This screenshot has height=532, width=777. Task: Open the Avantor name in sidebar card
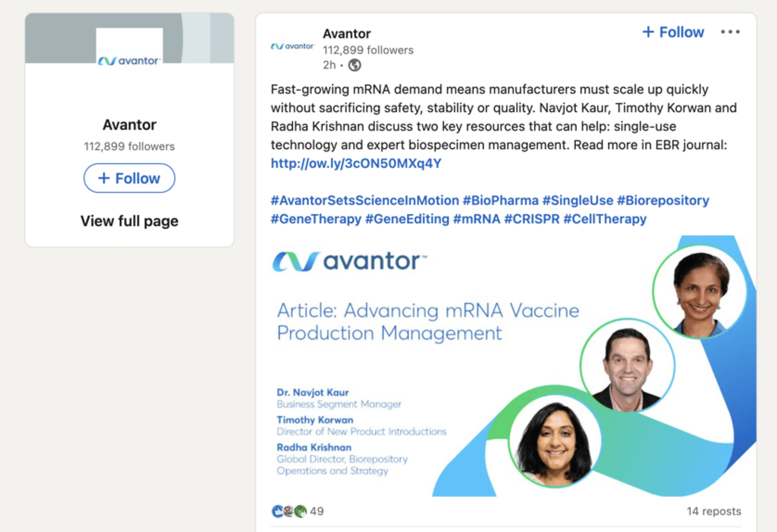[x=129, y=125]
